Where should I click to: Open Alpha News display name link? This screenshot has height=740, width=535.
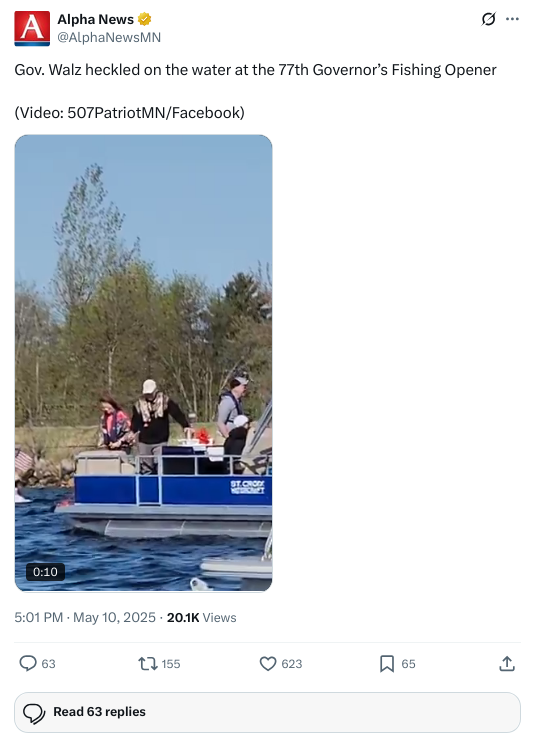(x=95, y=19)
